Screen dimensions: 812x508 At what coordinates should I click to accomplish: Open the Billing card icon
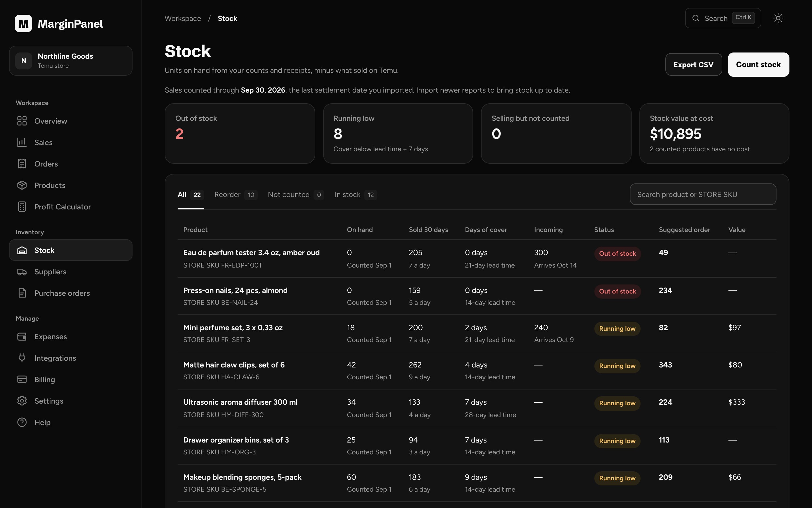(22, 380)
